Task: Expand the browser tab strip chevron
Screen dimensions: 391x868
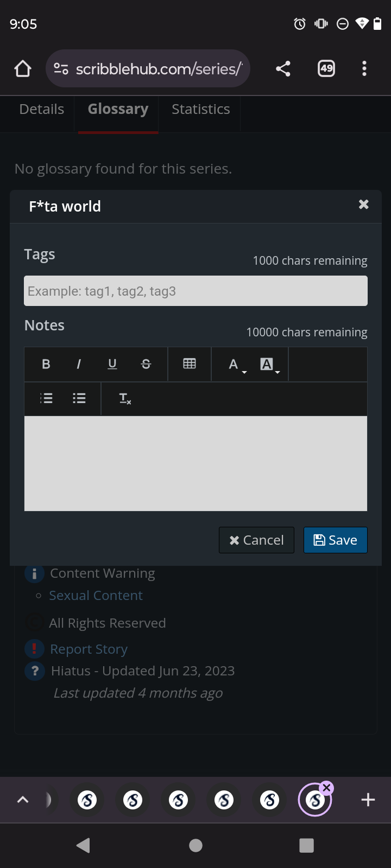Action: [x=23, y=800]
